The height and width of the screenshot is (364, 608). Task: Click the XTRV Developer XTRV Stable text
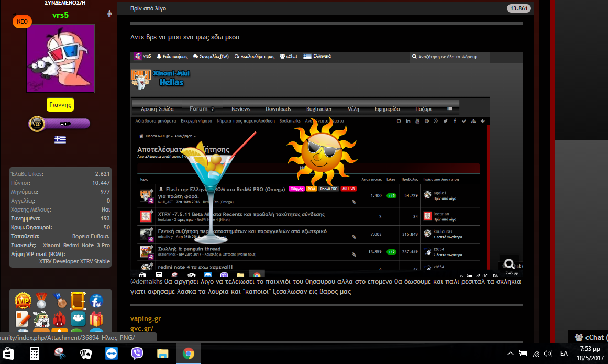(74, 262)
